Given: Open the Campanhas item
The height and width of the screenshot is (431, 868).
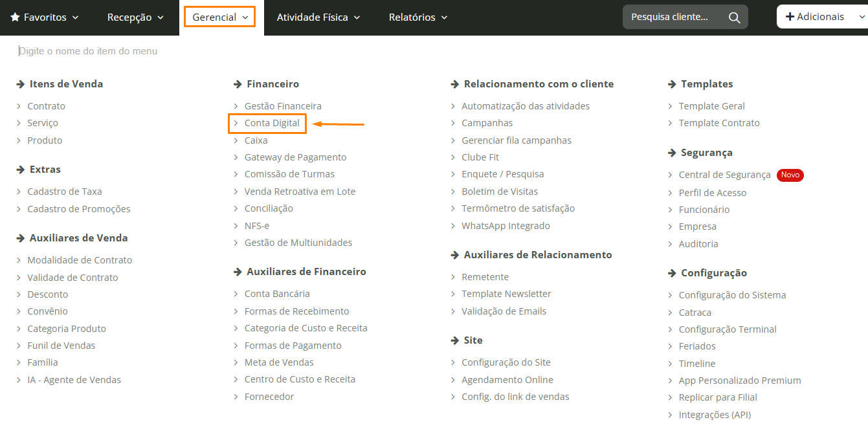Looking at the screenshot, I should tap(487, 123).
